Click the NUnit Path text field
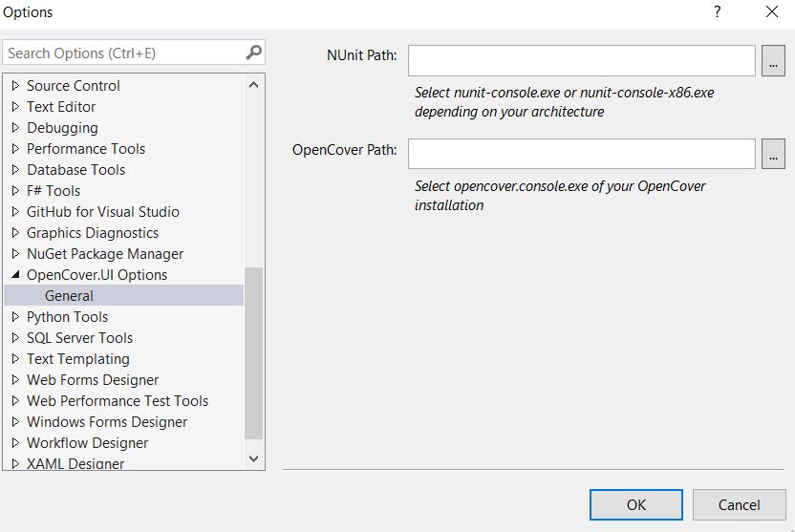 (x=581, y=61)
